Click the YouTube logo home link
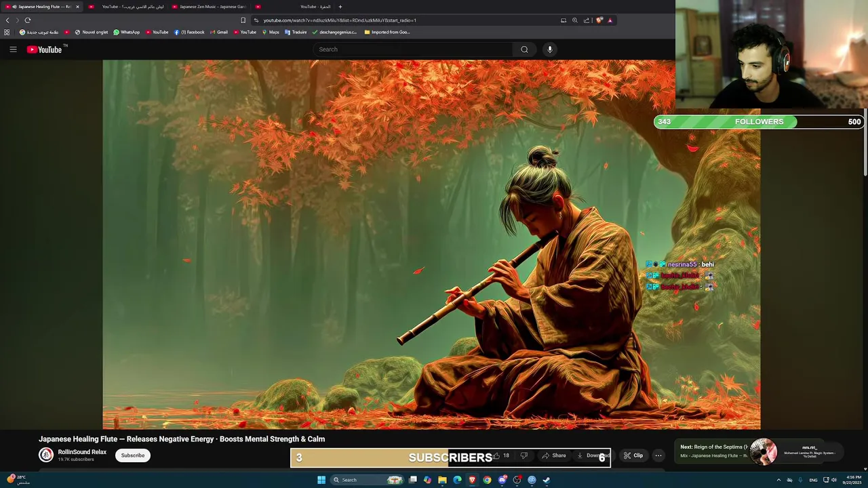This screenshot has height=488, width=868. 44,49
